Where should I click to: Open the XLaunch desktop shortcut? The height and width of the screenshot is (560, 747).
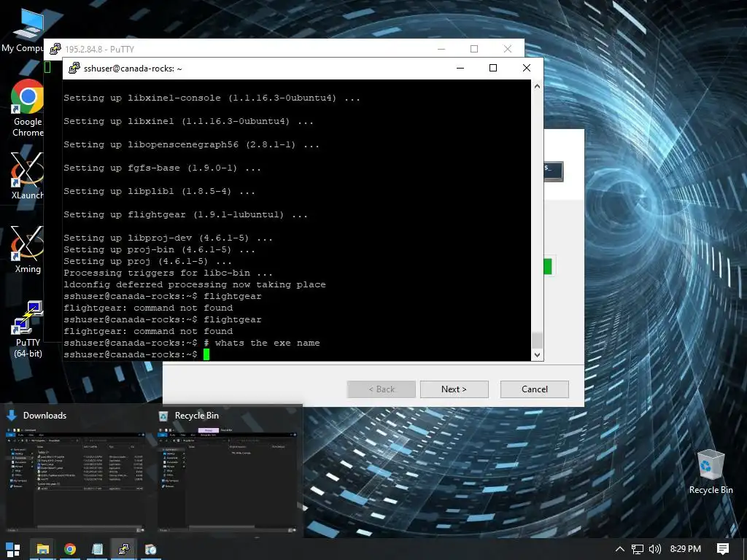coord(27,176)
